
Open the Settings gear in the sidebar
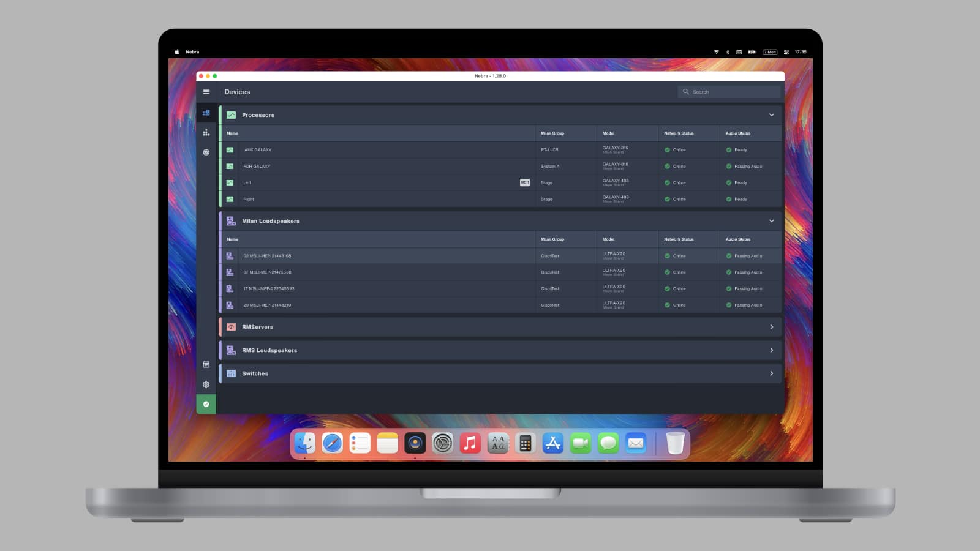(206, 384)
